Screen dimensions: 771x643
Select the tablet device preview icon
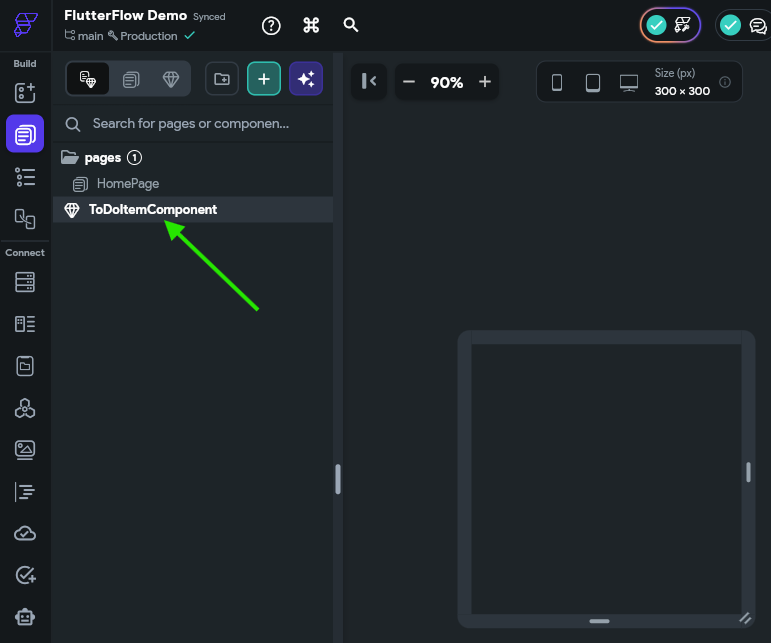593,82
